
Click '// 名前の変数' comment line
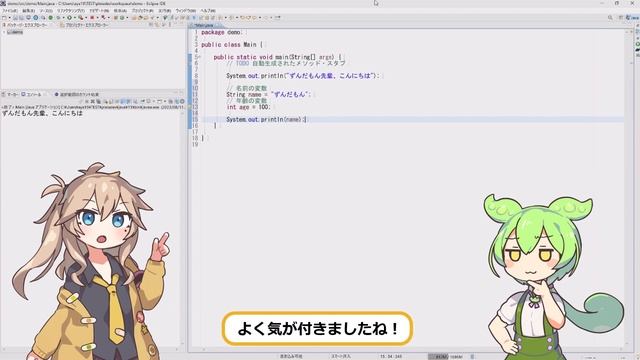pyautogui.click(x=247, y=88)
